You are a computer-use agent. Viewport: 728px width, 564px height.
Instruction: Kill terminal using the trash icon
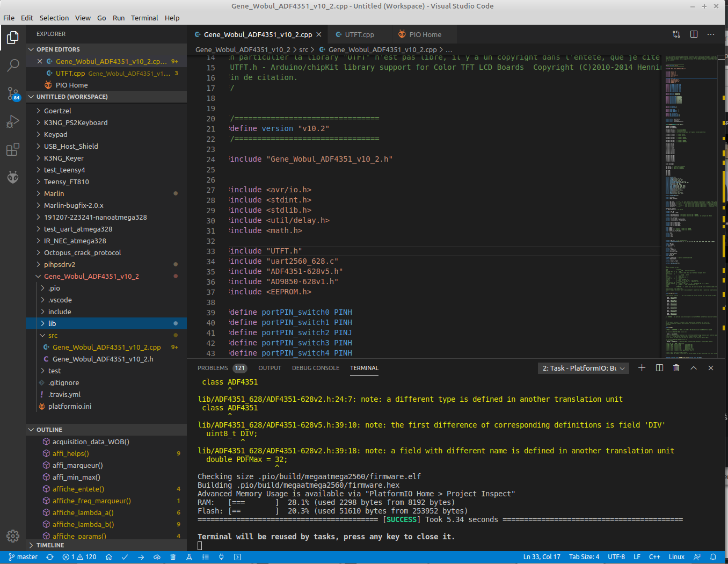tap(676, 368)
